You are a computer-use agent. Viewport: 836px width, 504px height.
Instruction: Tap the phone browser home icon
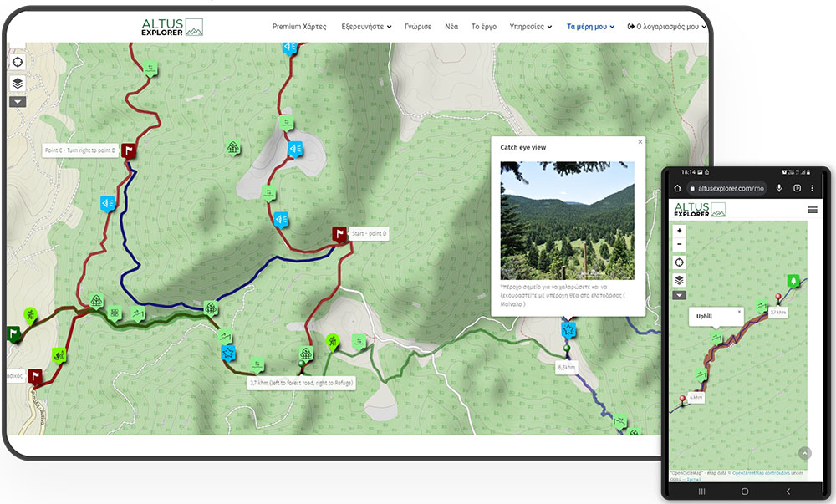[x=677, y=188]
